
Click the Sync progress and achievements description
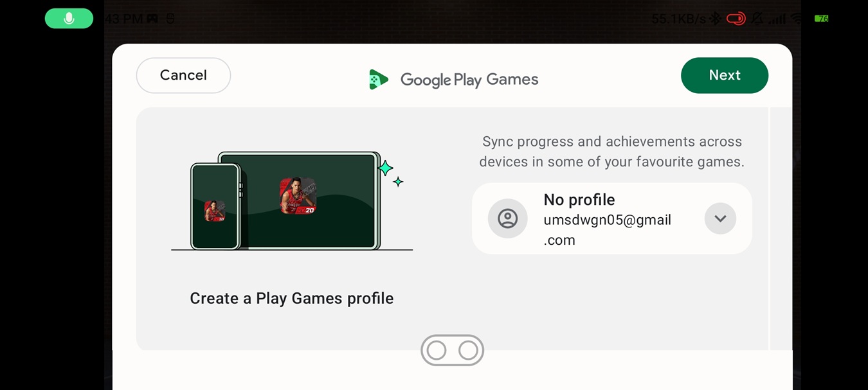(x=611, y=152)
